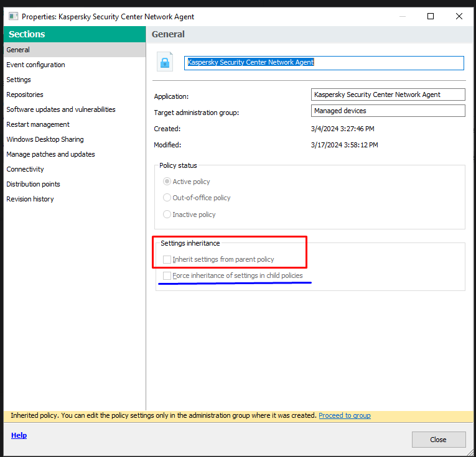Click the Created date 3/4/2024 3:27:46 PM

(x=342, y=129)
